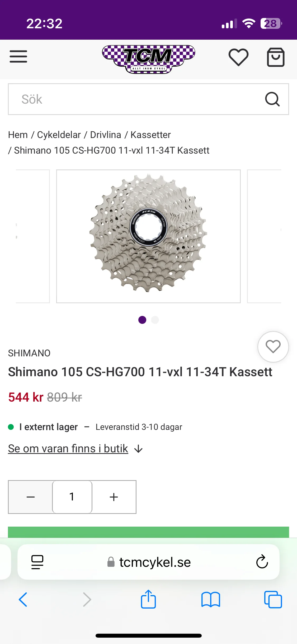
Task: Open Kassetter breadcrumb category
Action: pyautogui.click(x=151, y=135)
